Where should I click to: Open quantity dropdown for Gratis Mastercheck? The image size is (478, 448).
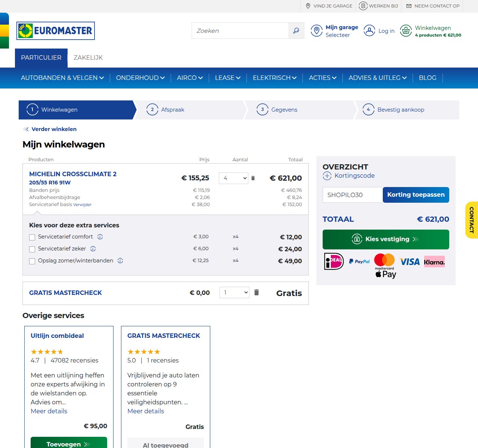(x=234, y=292)
